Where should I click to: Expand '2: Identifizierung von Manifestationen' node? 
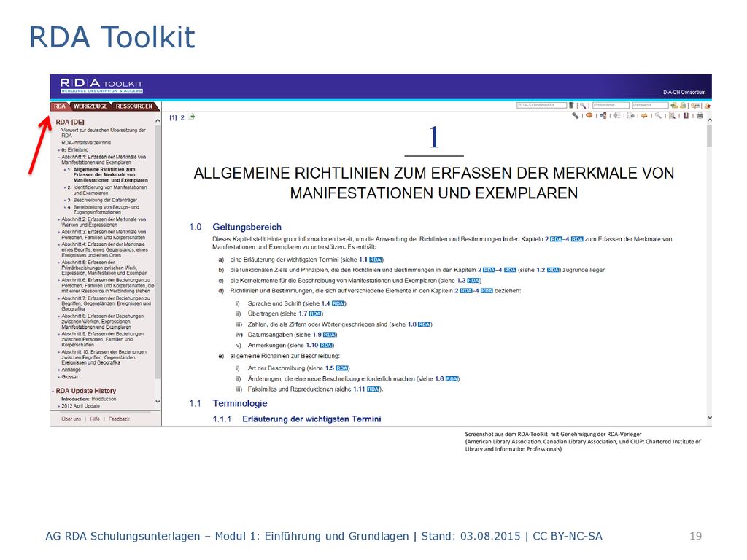point(65,187)
